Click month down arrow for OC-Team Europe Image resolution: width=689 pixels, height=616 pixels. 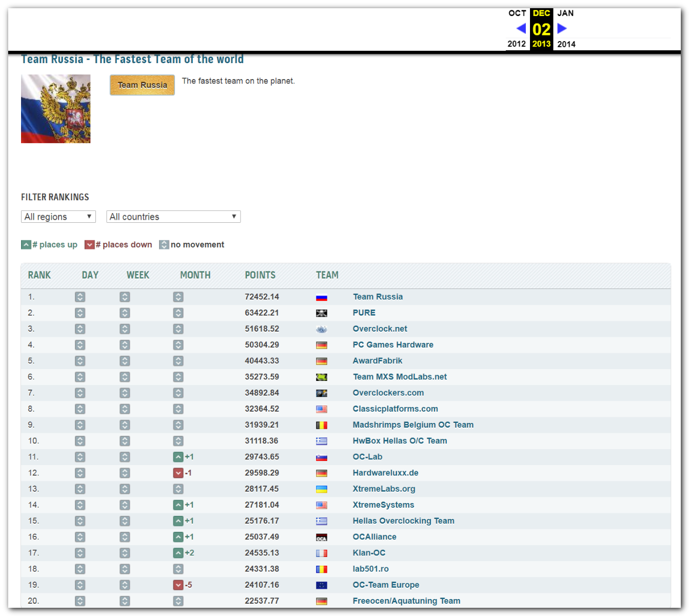click(x=178, y=585)
